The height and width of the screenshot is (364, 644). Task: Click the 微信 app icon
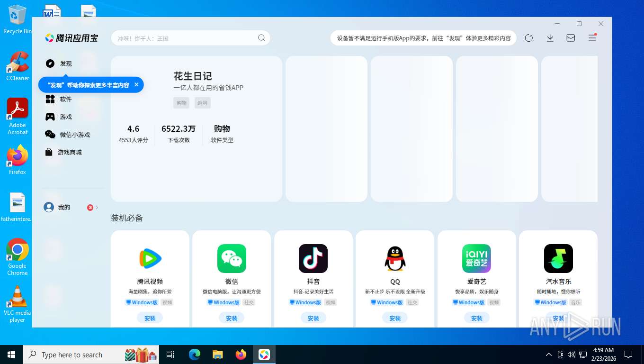(x=232, y=258)
